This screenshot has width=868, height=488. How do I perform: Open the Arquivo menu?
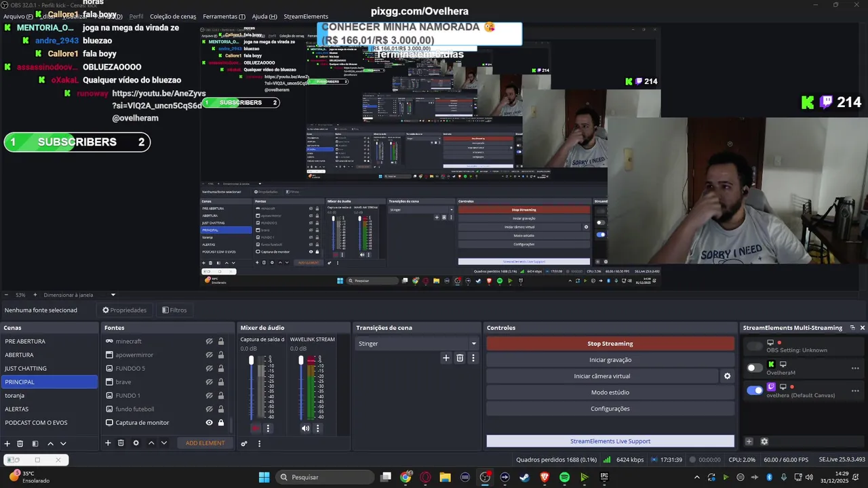(18, 16)
